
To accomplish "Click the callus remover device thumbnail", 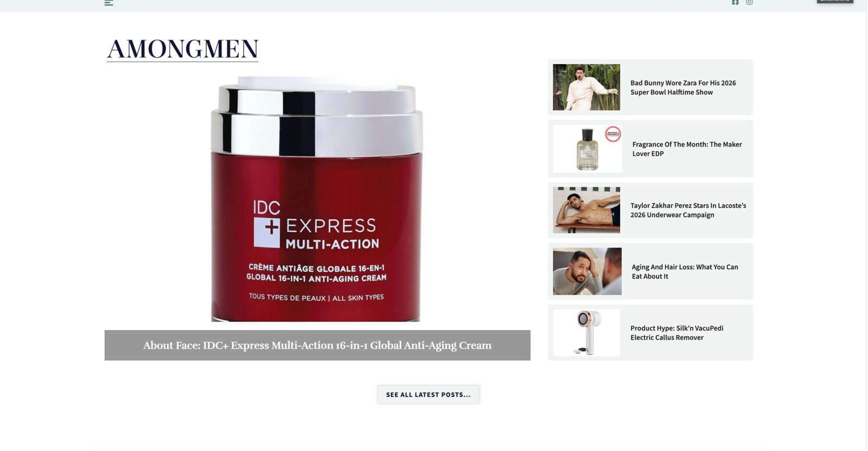I will point(586,333).
